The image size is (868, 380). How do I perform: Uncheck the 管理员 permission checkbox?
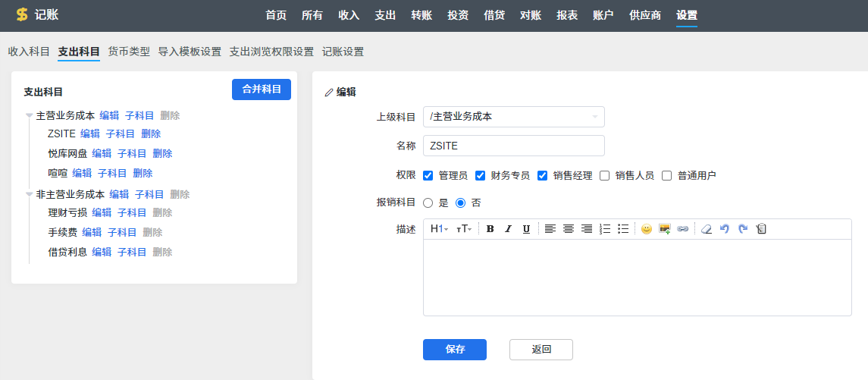[x=428, y=176]
